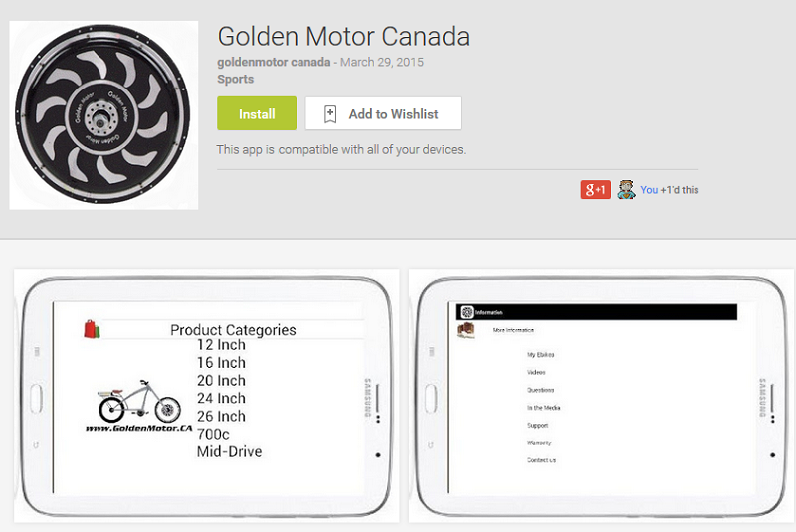Click the green Install button
Viewport: 796px width, 532px height.
tap(257, 113)
